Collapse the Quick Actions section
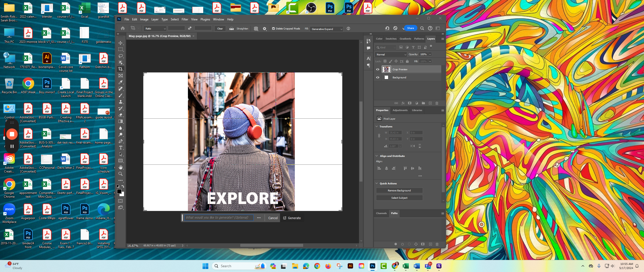644x272 pixels. [377, 184]
